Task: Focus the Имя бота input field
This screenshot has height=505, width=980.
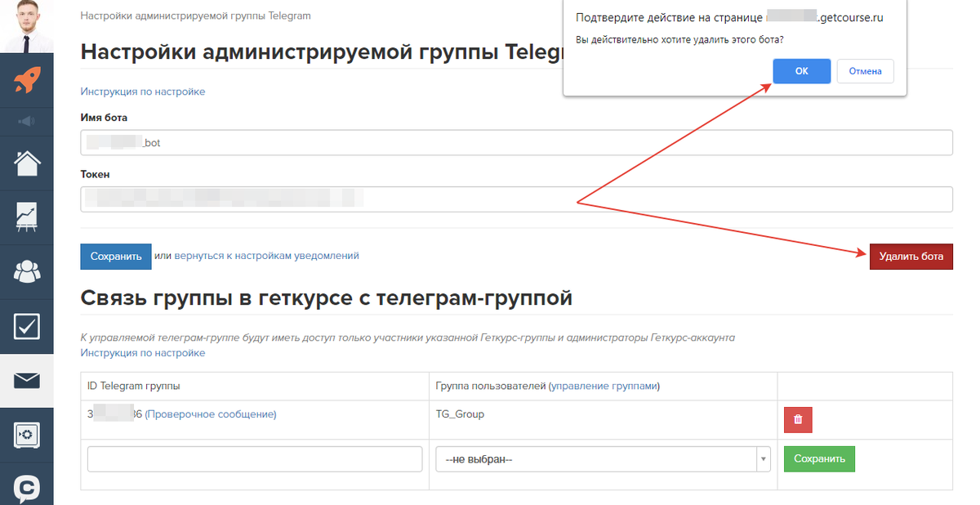Action: [x=516, y=142]
